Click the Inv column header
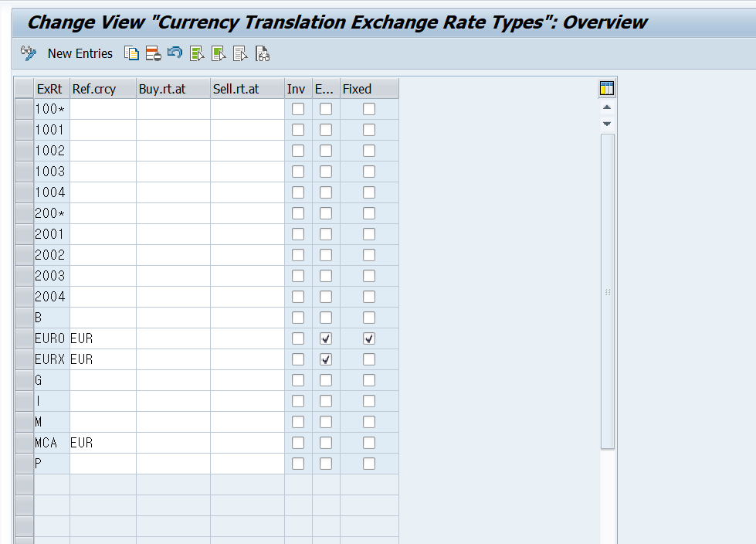This screenshot has height=544, width=756. pos(298,89)
